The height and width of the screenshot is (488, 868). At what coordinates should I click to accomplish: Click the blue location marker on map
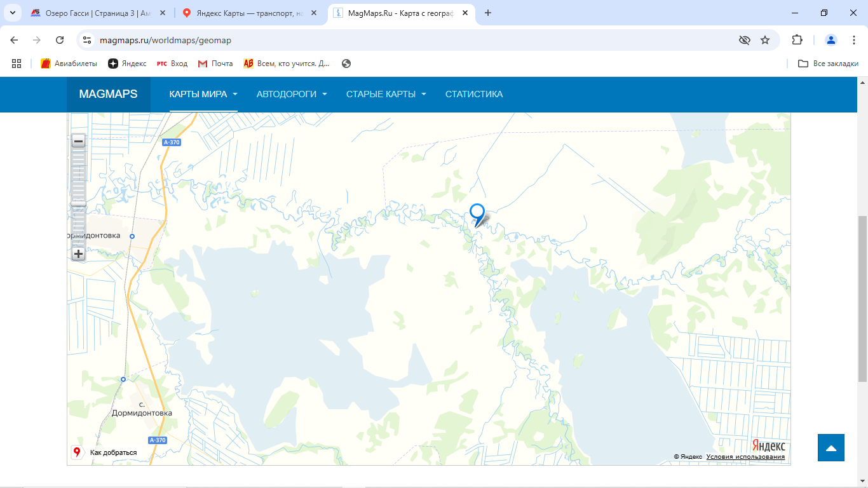pos(477,213)
